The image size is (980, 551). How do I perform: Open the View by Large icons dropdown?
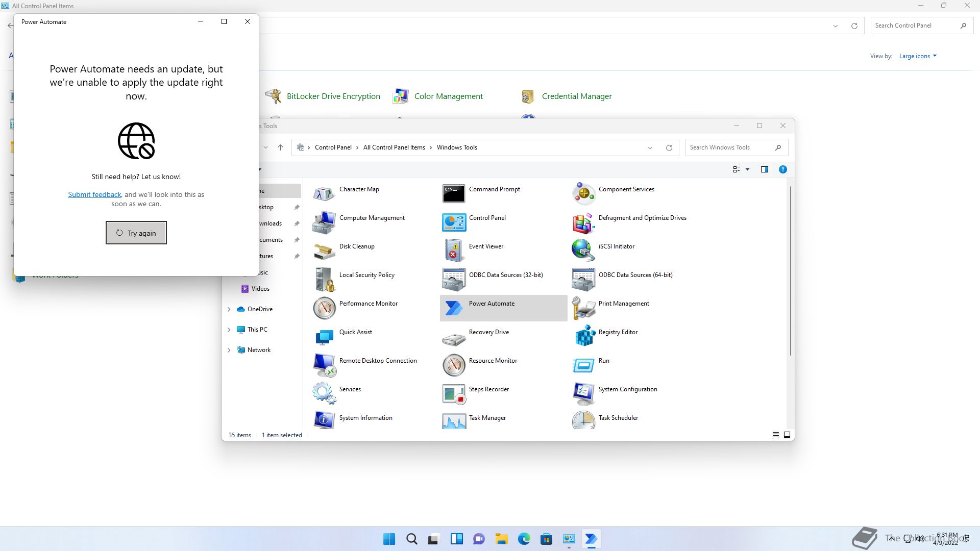tap(918, 56)
